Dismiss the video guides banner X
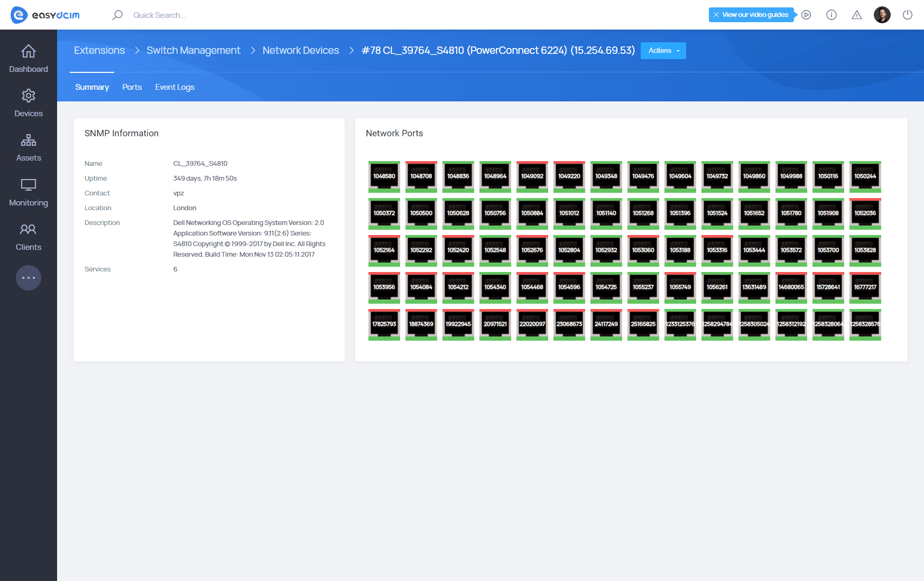The width and height of the screenshot is (924, 581). pos(716,15)
